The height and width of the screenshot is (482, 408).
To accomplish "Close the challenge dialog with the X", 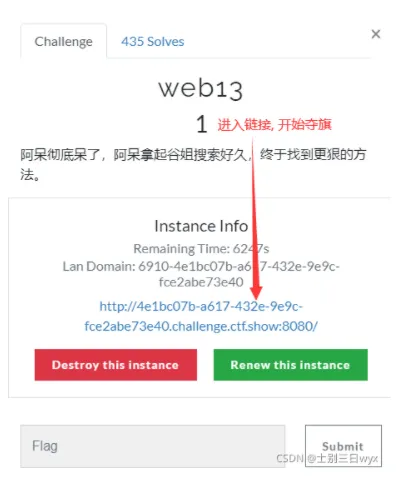I will pyautogui.click(x=376, y=34).
